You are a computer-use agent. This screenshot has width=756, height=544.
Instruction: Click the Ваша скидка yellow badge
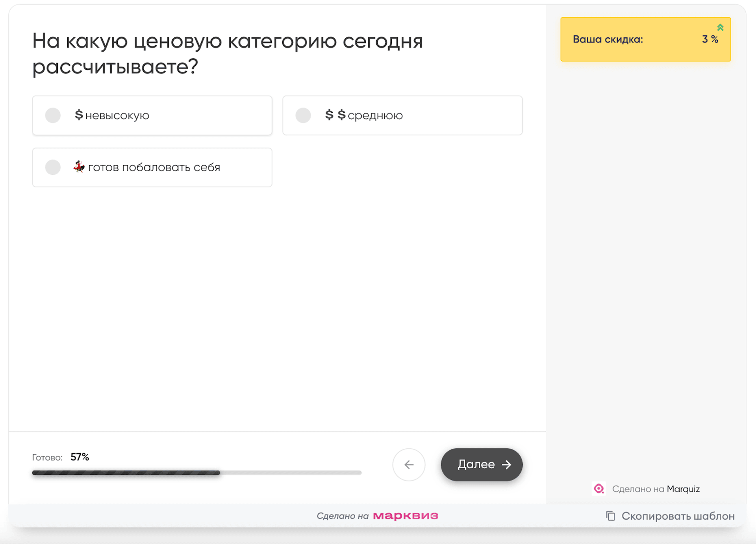click(x=645, y=39)
